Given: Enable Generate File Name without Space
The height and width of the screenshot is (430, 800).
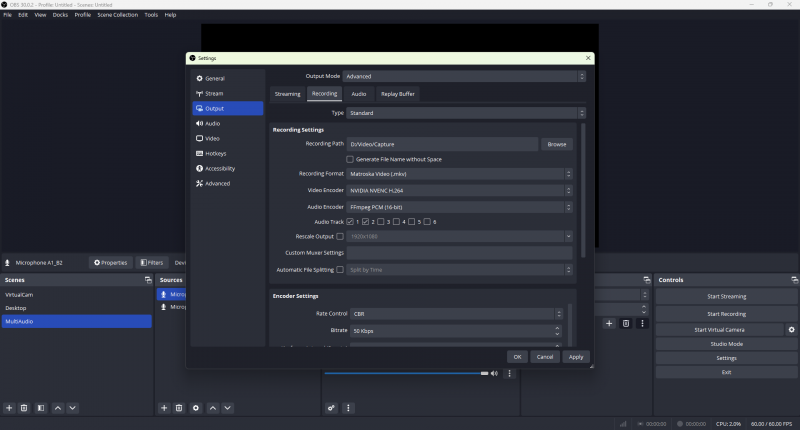Looking at the screenshot, I should 350,160.
